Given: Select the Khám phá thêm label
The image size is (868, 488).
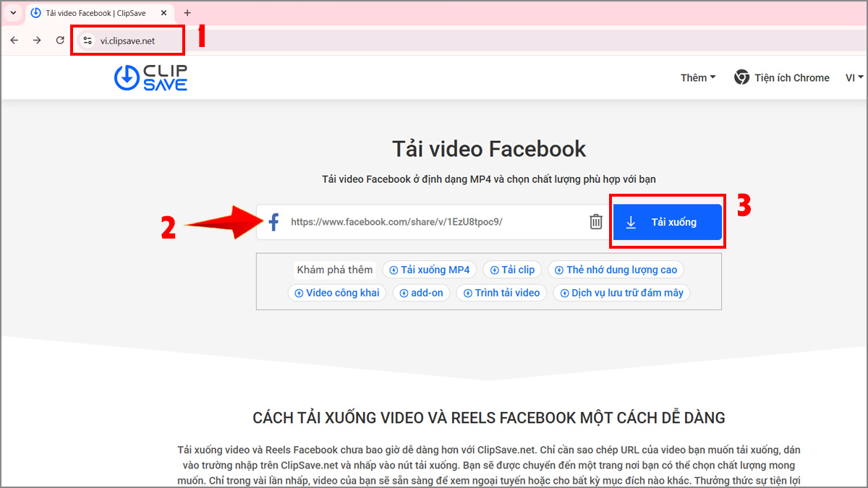Looking at the screenshot, I should click(335, 269).
